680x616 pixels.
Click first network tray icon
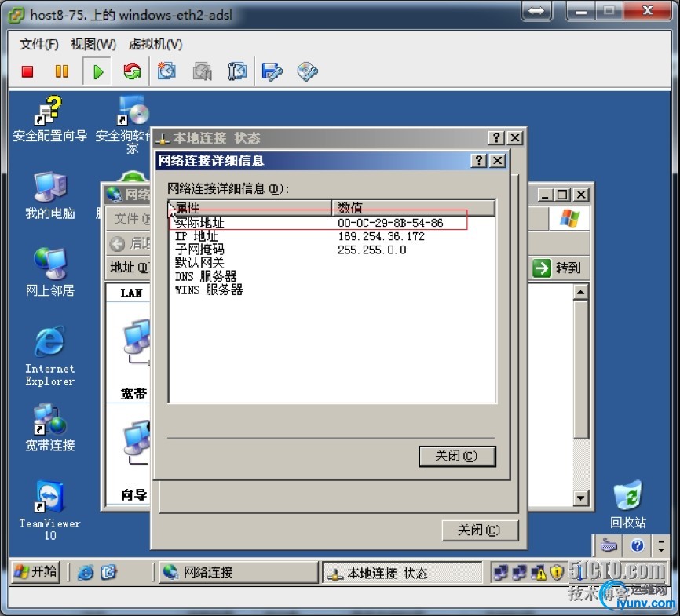501,573
